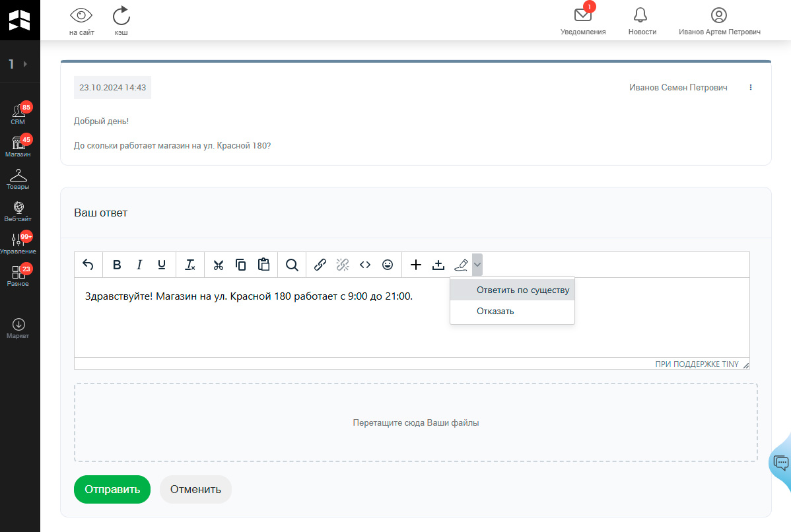Image resolution: width=791 pixels, height=532 pixels.
Task: Click the Ваш ответ heading
Action: coord(101,213)
